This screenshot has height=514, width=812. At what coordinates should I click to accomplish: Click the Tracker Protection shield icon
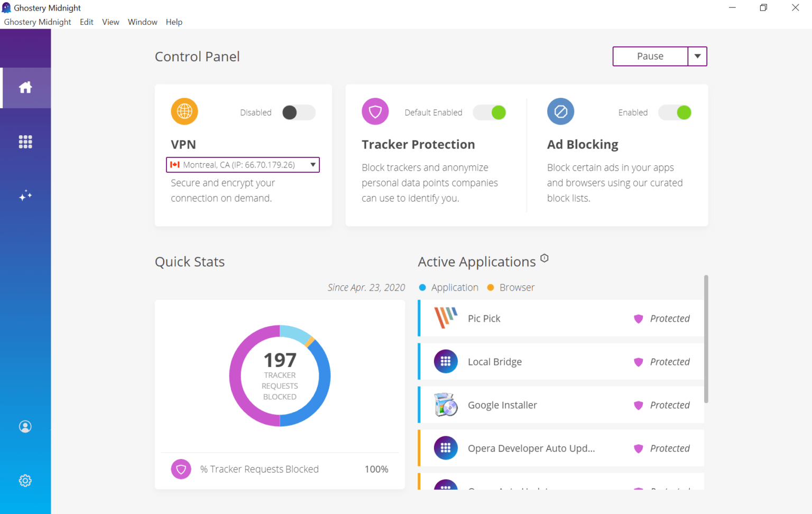tap(375, 111)
